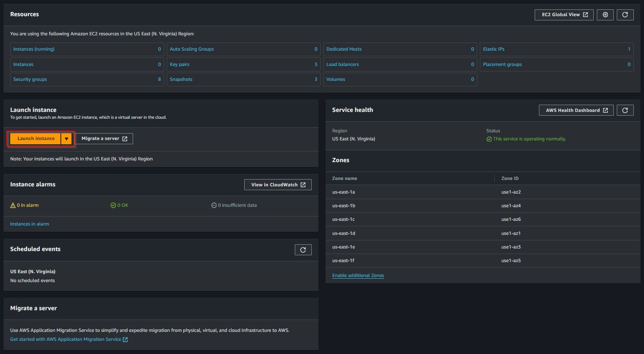The width and height of the screenshot is (644, 354).
Task: Open the Elastic IPs link
Action: (494, 49)
